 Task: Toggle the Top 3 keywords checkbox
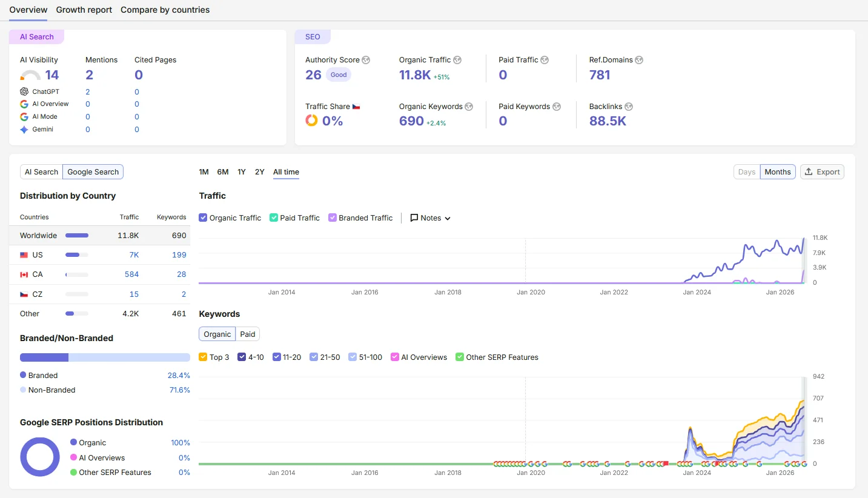(x=203, y=357)
